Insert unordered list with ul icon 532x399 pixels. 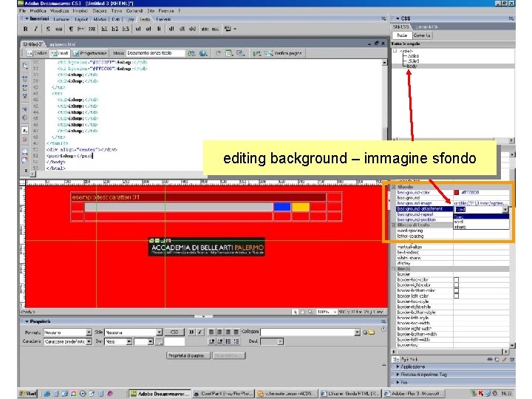pyautogui.click(x=138, y=29)
